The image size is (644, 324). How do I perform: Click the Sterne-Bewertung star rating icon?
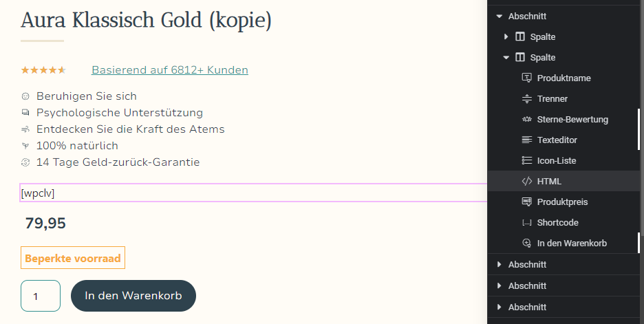[527, 119]
